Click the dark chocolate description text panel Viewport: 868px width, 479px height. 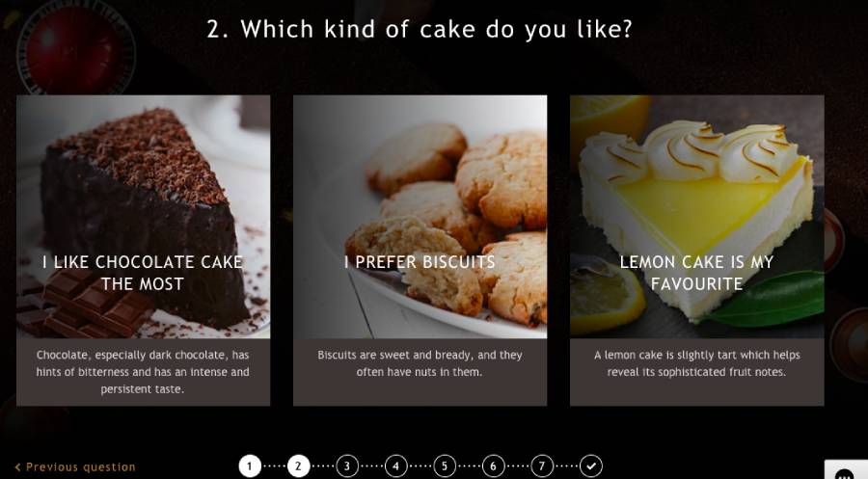tap(144, 372)
